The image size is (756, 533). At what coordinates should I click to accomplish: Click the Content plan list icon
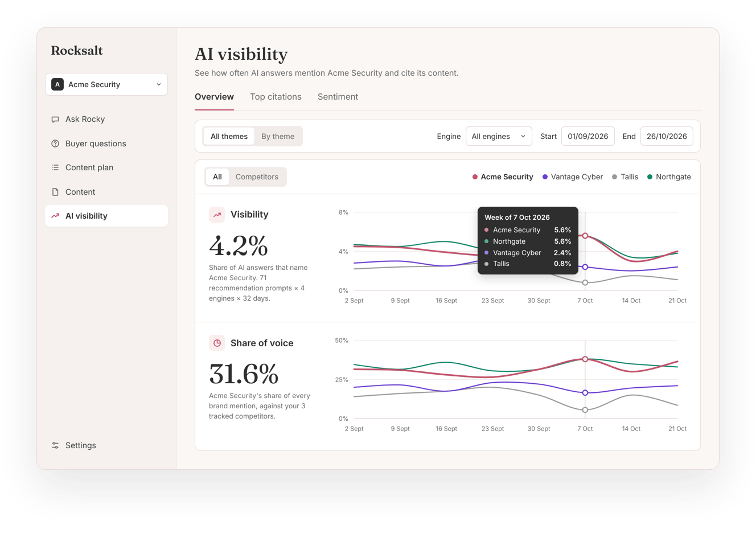coord(55,167)
